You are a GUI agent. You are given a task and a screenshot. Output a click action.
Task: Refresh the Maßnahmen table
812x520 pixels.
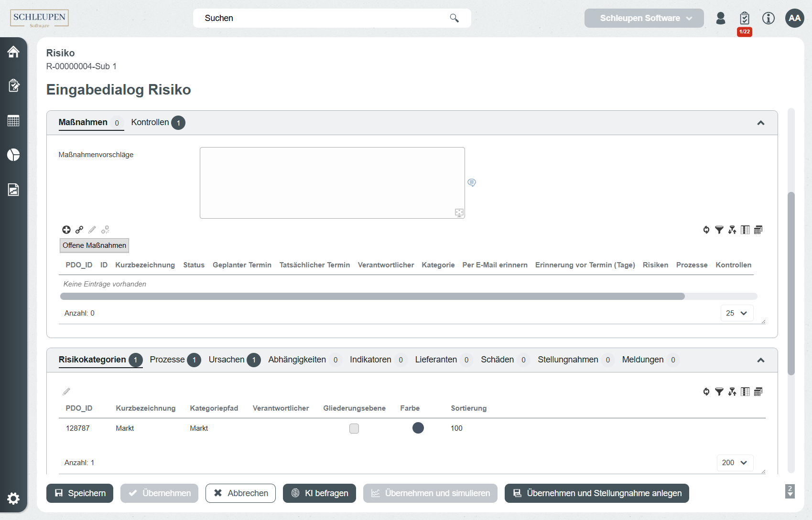706,230
